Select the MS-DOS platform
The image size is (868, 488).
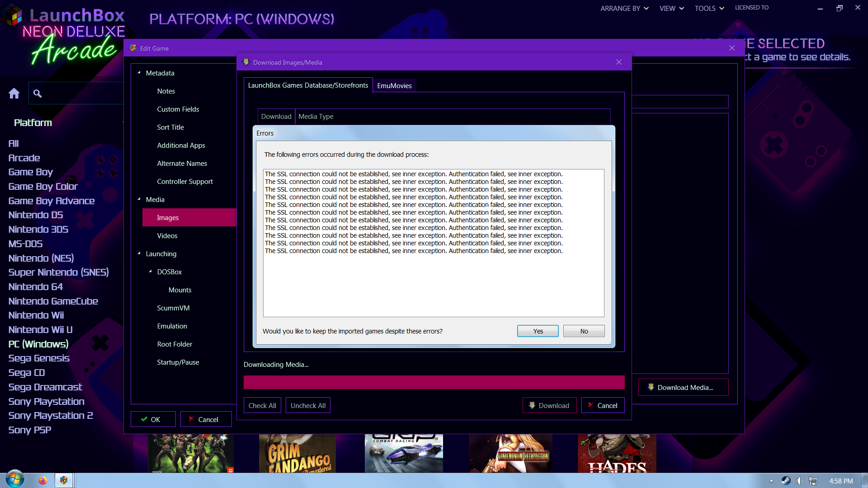coord(25,244)
